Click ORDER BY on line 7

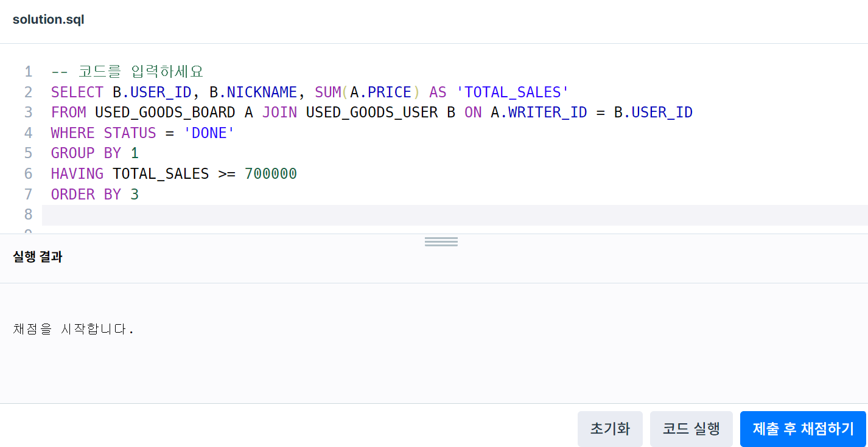(x=86, y=195)
